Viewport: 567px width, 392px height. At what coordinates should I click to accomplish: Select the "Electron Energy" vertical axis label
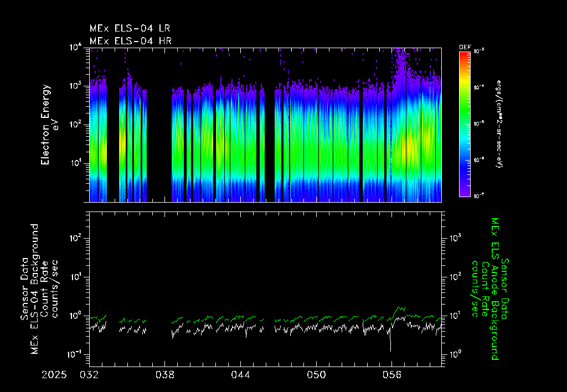45,125
